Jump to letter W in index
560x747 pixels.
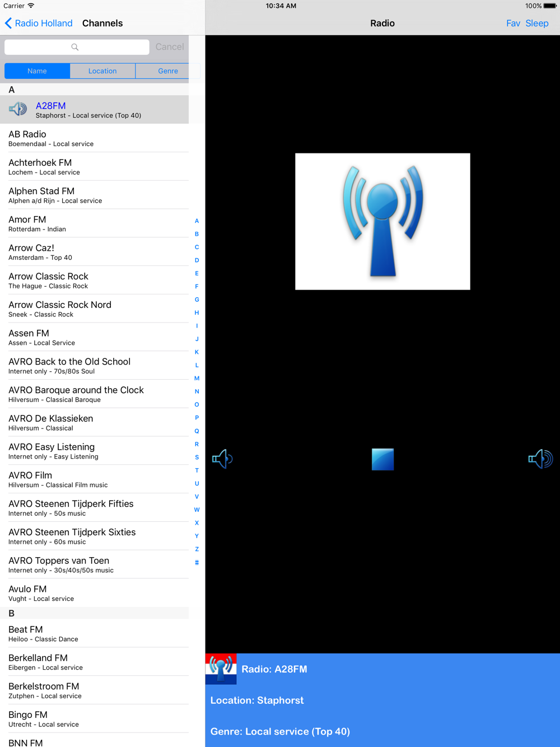coord(197,510)
